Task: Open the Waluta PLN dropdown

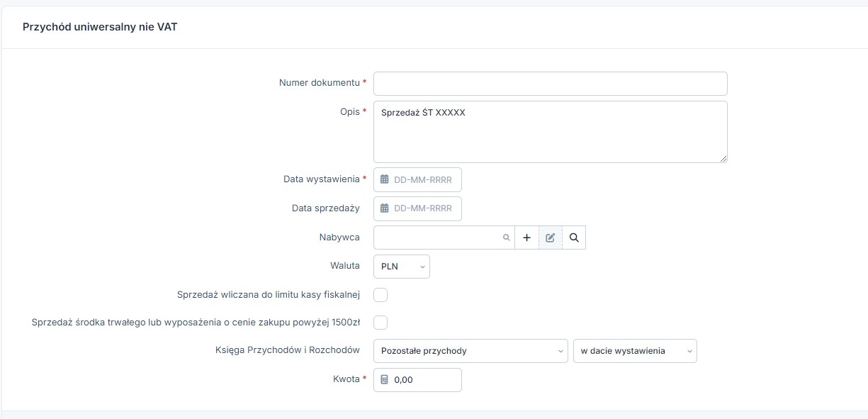Action: pos(401,267)
